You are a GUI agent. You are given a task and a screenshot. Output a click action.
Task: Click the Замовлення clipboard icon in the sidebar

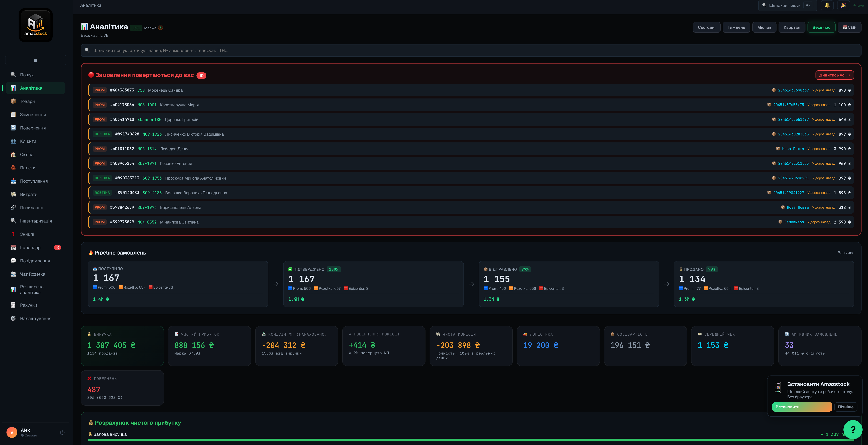tap(13, 114)
